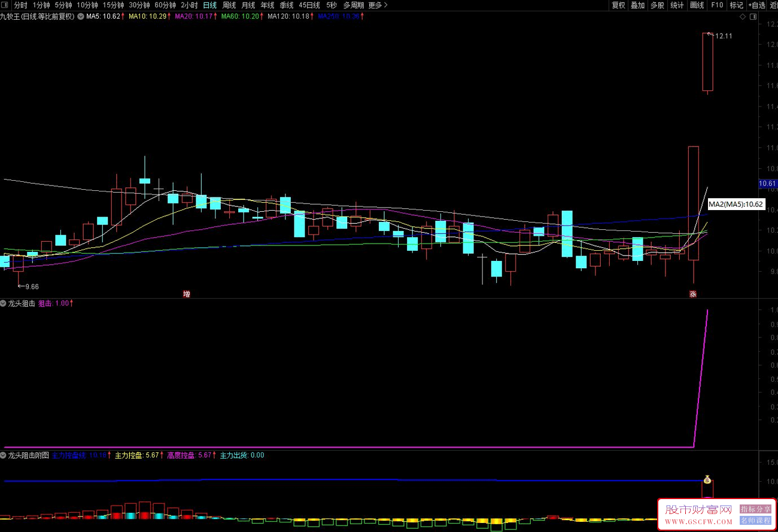The width and height of the screenshot is (778, 532).
Task: Select the 45日线 period tab
Action: [310, 5]
